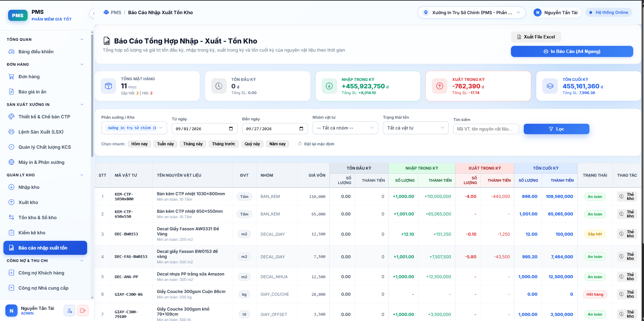Click the Xuất File Excel button
Image resolution: width=644 pixels, height=321 pixels.
[x=536, y=37]
